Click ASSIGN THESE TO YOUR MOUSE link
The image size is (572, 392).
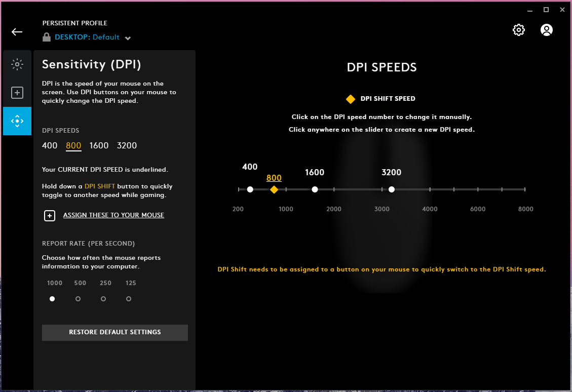click(113, 215)
